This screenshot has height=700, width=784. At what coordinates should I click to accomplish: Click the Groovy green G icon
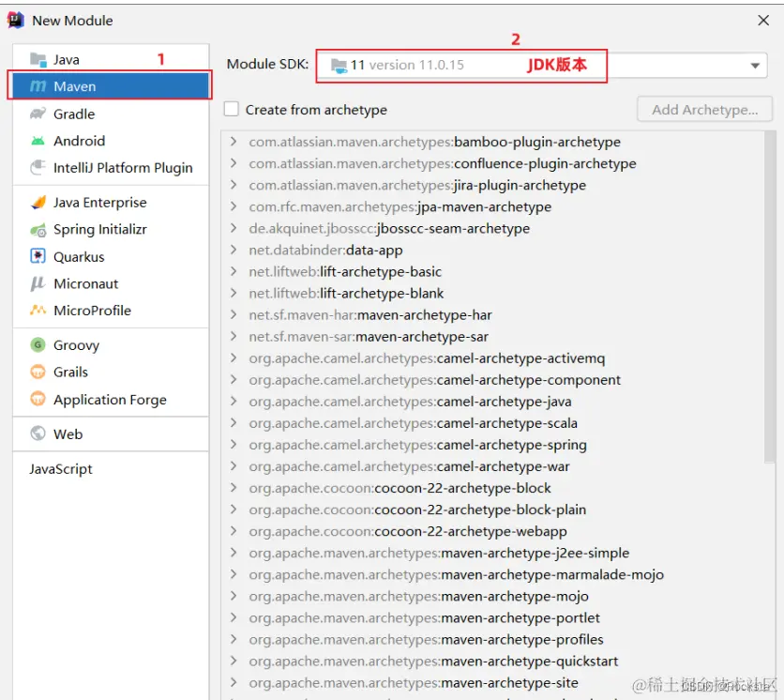(x=38, y=344)
